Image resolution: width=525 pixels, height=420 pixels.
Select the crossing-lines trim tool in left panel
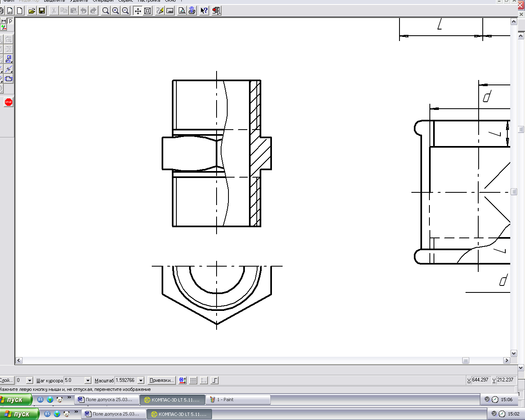[9, 69]
